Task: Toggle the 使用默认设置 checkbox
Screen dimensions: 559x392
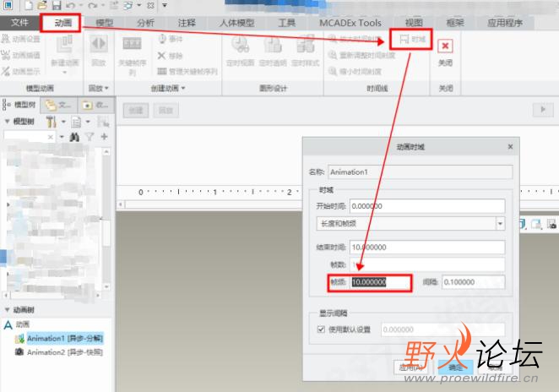Action: pos(321,329)
